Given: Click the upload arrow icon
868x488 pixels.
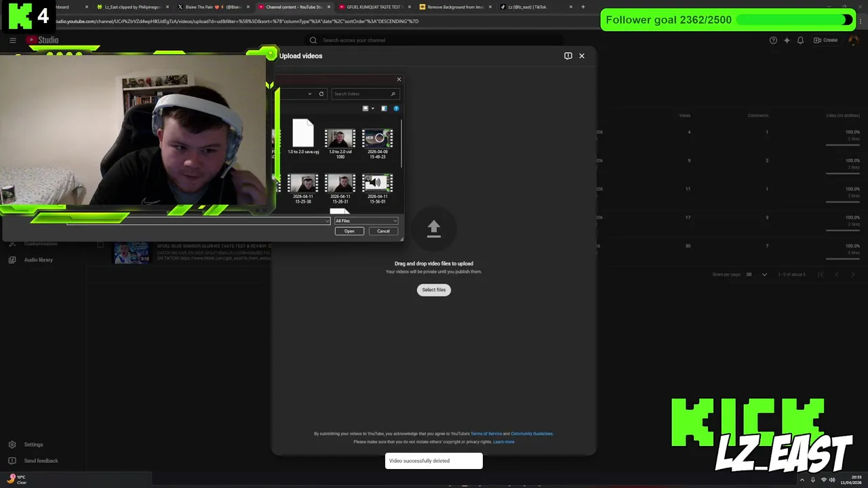Looking at the screenshot, I should (x=434, y=228).
